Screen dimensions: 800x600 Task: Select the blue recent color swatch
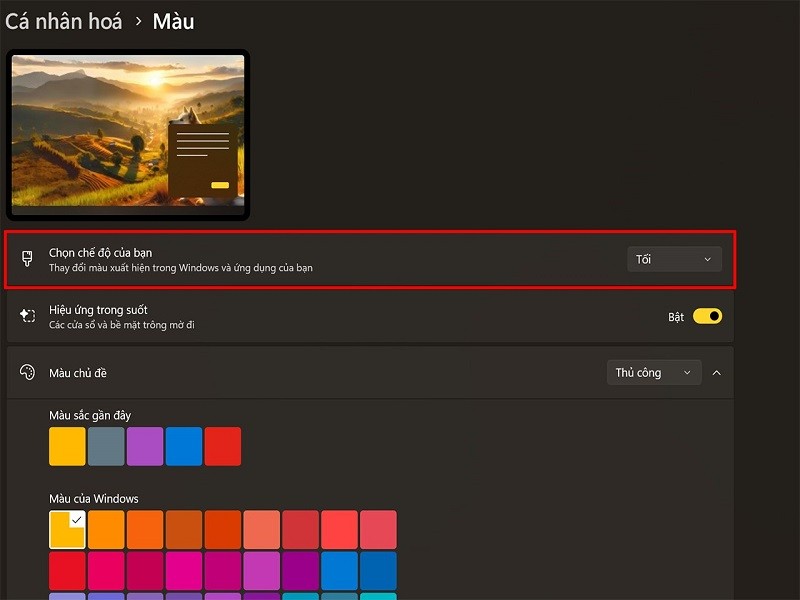(183, 446)
